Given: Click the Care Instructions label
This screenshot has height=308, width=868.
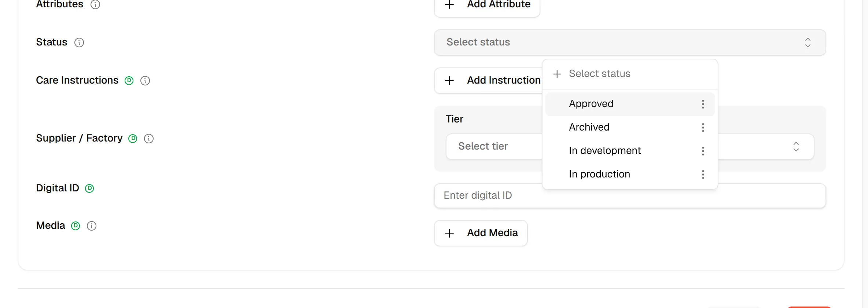Looking at the screenshot, I should (77, 80).
